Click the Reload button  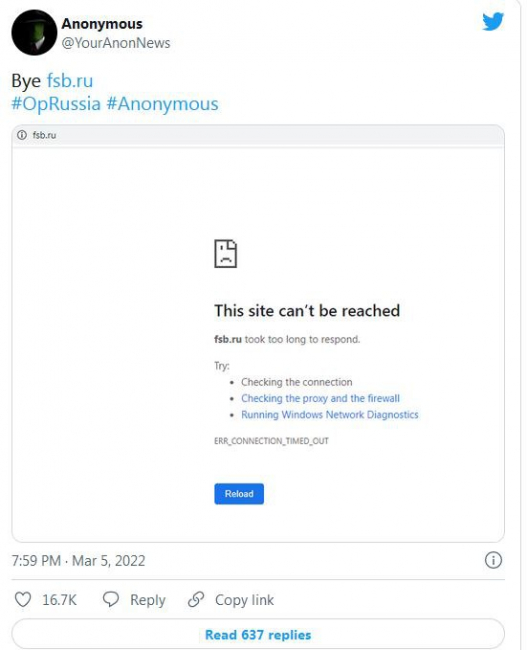point(239,494)
